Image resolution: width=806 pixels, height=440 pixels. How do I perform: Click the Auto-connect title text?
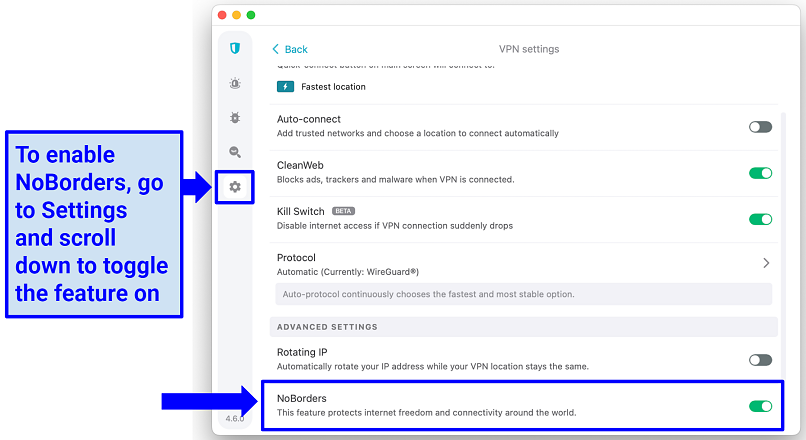click(x=309, y=119)
